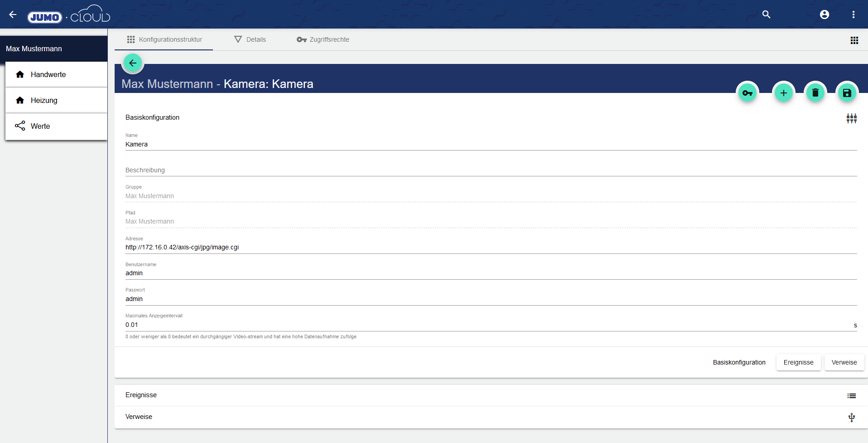868x443 pixels.
Task: Click the apps grid icon at right
Action: tap(854, 40)
